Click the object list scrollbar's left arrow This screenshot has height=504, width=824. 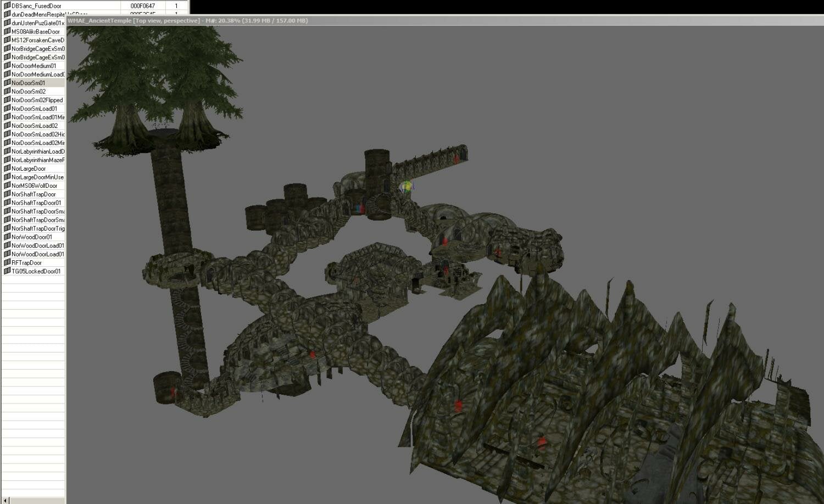6,501
